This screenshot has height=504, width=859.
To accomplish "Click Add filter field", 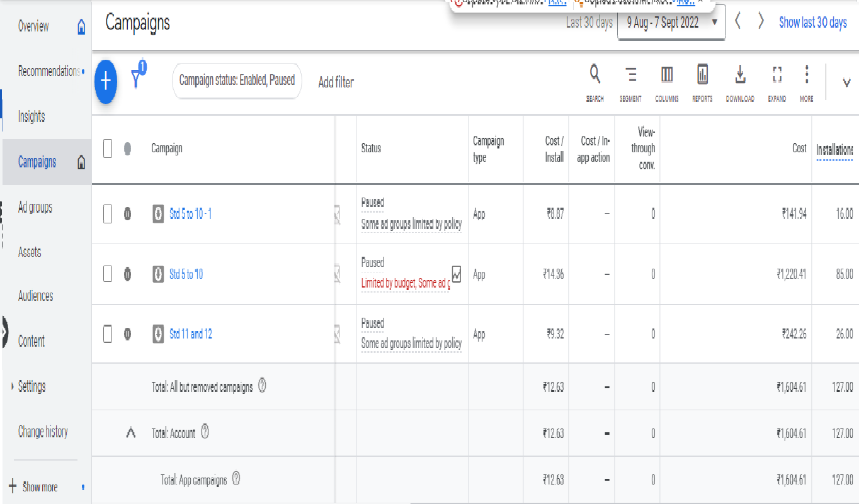I will (336, 82).
